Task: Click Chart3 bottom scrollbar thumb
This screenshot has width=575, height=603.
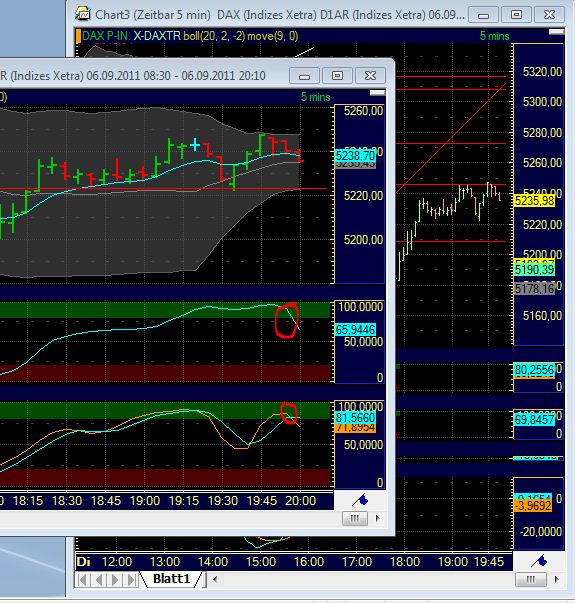Action: tap(530, 579)
